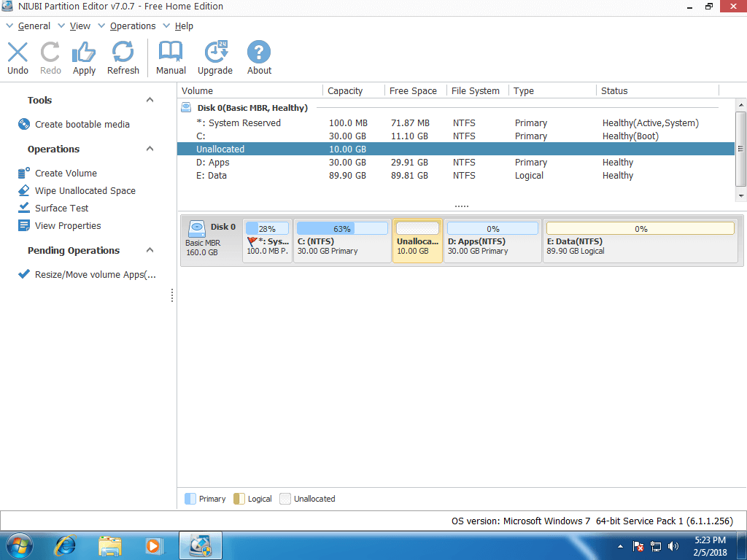The height and width of the screenshot is (560, 747).
Task: Click Create Volume operation
Action: click(x=66, y=174)
